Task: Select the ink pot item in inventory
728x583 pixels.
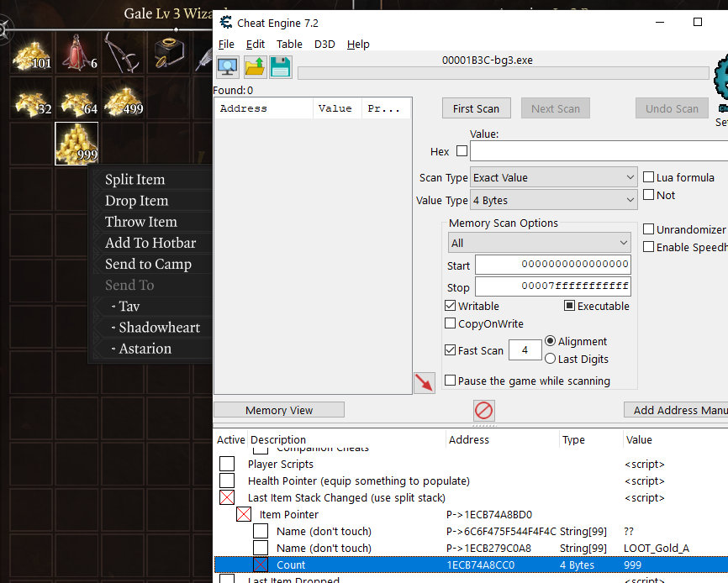Action: [x=168, y=54]
